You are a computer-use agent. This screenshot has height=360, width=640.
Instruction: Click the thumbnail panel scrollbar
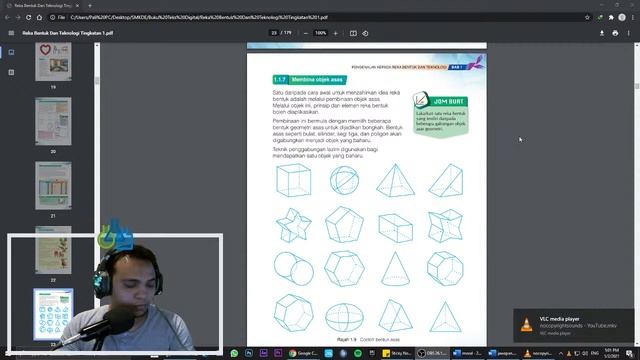click(x=97, y=80)
